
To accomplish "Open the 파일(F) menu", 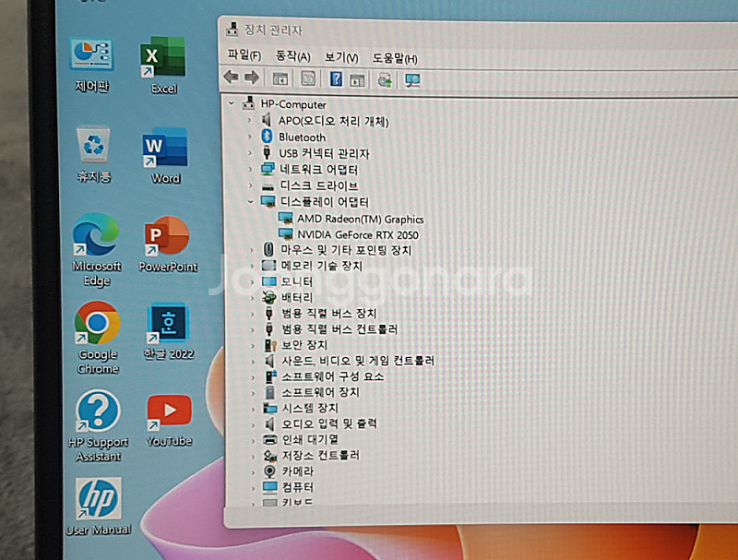I will tap(244, 54).
